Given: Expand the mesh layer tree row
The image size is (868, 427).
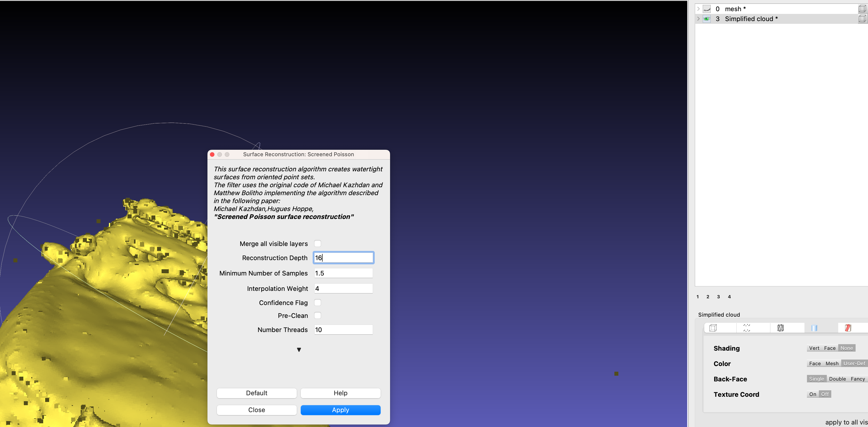Looking at the screenshot, I should click(x=699, y=9).
